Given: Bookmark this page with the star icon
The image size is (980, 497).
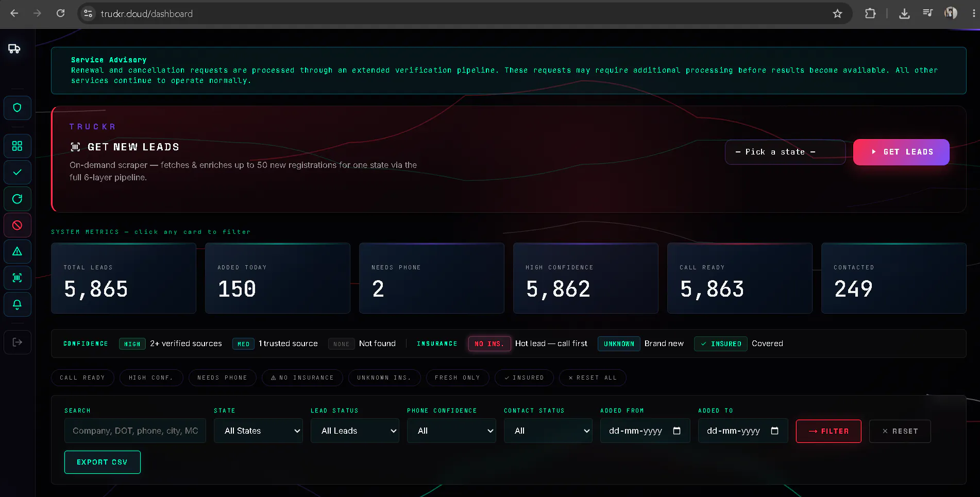Looking at the screenshot, I should [837, 13].
